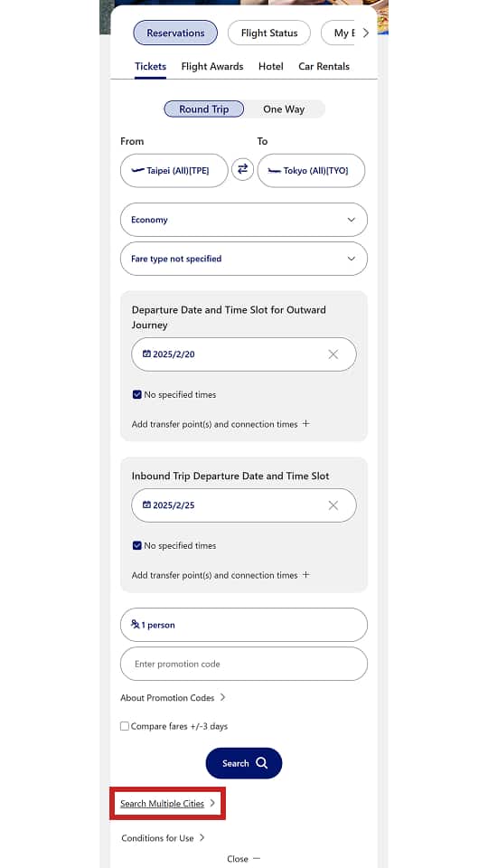Click the minus icon next to Close
This screenshot has width=488, height=868.
256,859
